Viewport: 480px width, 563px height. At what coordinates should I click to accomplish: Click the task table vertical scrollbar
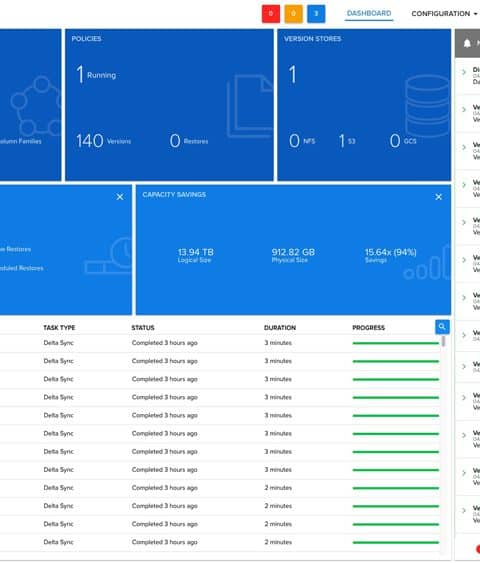tap(444, 341)
